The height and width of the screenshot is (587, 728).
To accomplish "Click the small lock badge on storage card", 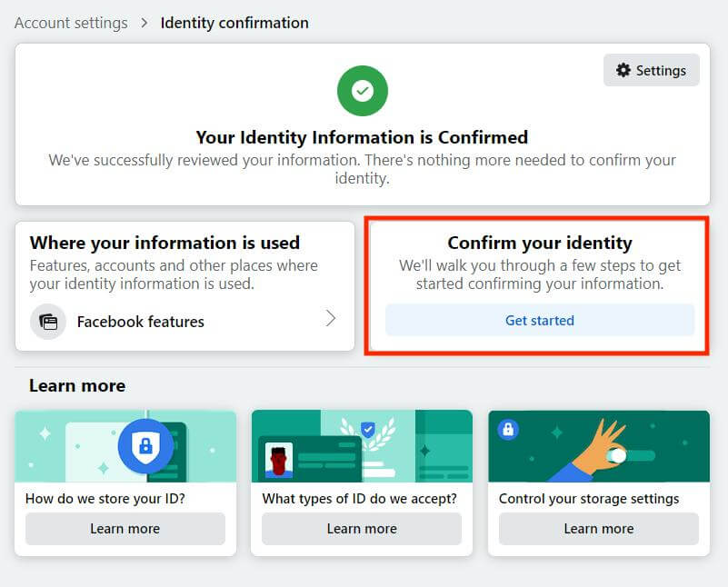I will (508, 429).
